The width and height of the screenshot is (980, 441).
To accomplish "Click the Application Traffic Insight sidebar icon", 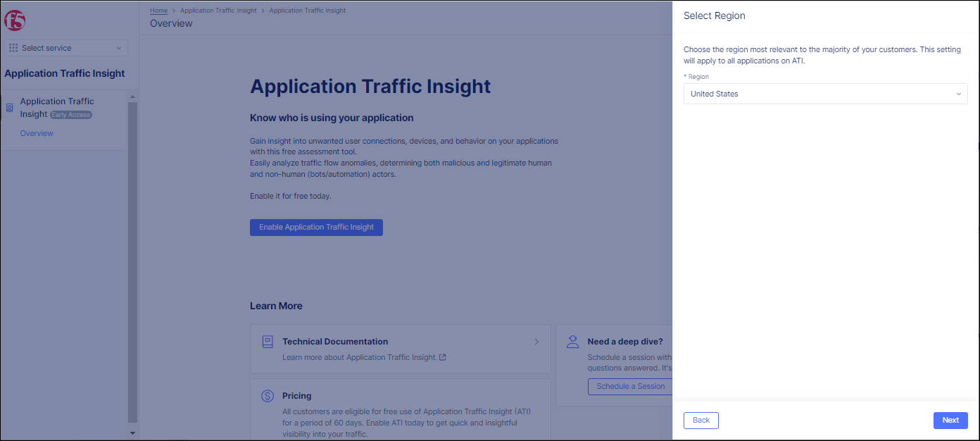I will tap(9, 108).
